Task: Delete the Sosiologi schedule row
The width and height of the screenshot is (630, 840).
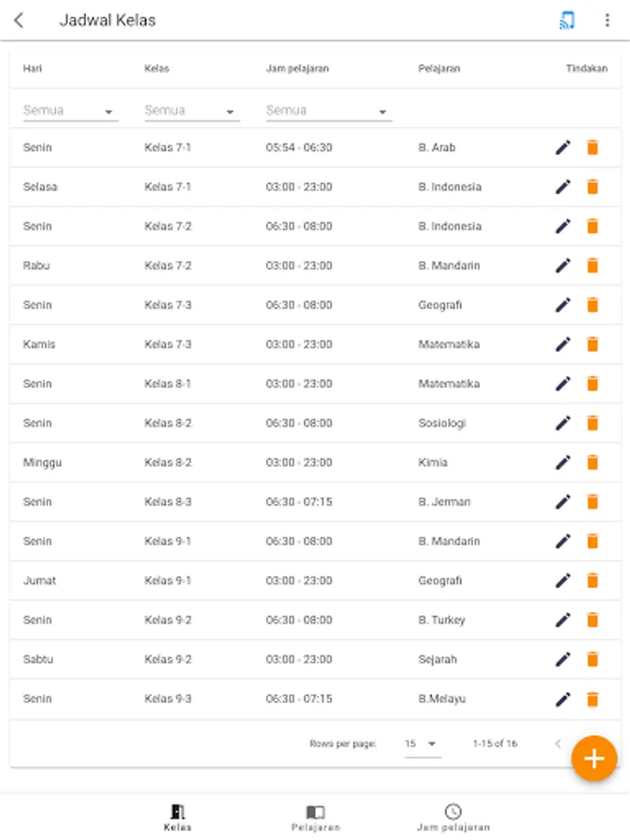Action: [x=592, y=423]
